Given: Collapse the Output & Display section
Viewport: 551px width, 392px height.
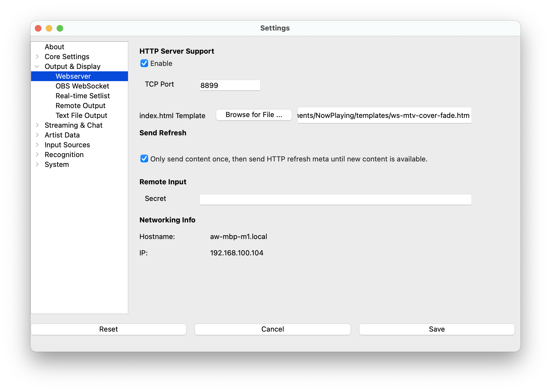Looking at the screenshot, I should 37,66.
